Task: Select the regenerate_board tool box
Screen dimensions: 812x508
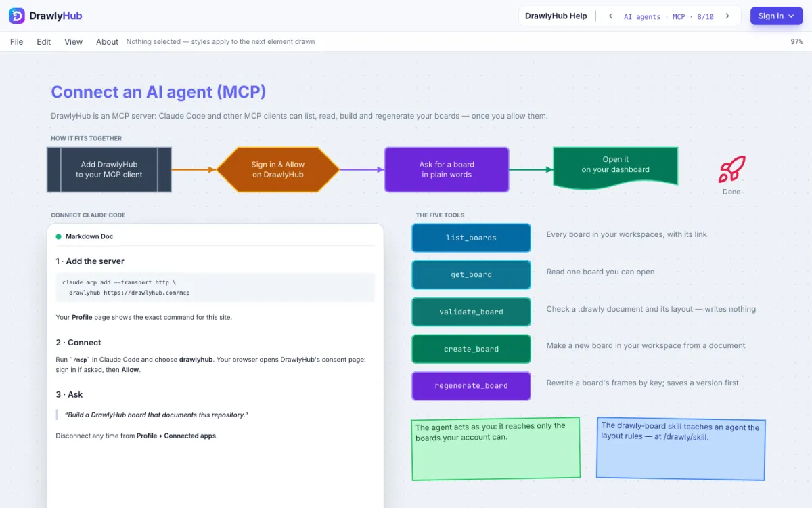Action: click(472, 386)
